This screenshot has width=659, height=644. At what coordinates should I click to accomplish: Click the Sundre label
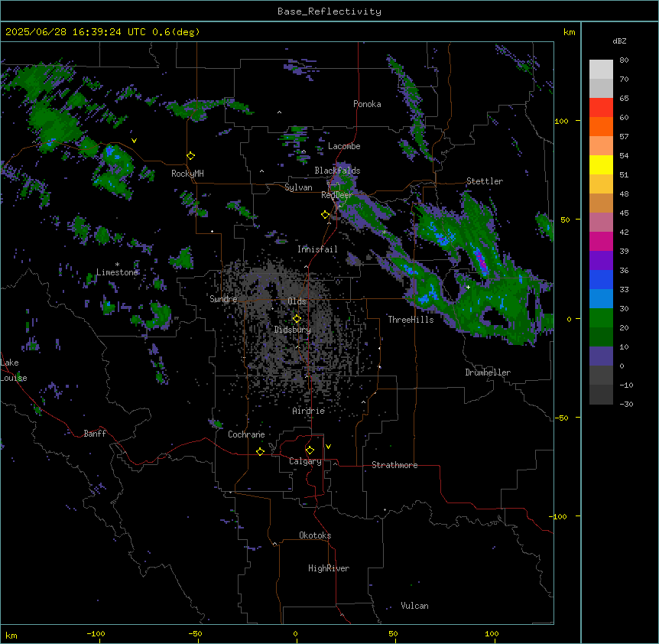point(223,299)
